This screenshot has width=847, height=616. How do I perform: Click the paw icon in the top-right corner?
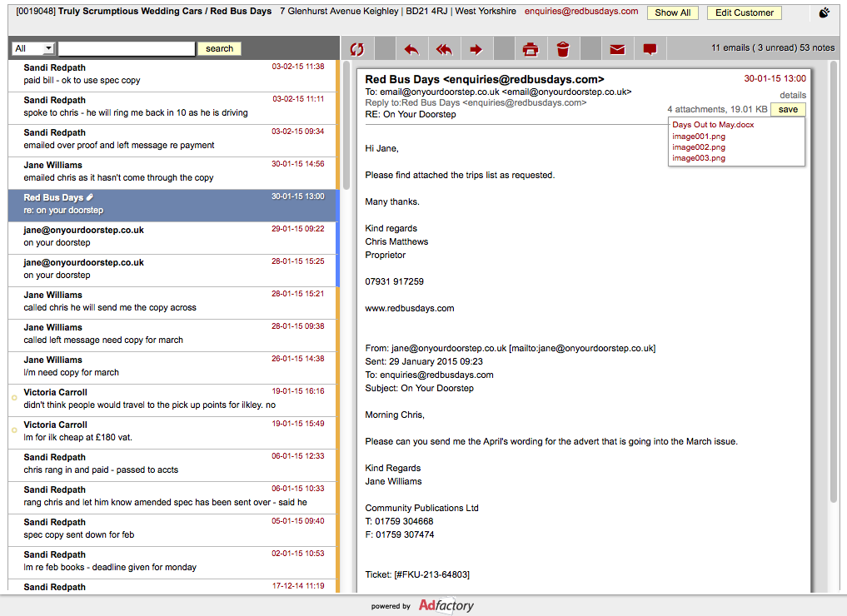coord(824,12)
